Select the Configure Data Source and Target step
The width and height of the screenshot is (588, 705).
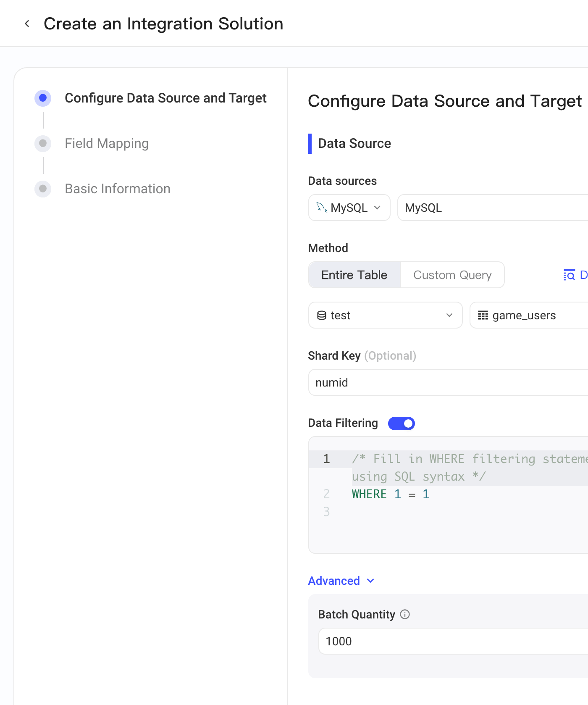coord(165,98)
